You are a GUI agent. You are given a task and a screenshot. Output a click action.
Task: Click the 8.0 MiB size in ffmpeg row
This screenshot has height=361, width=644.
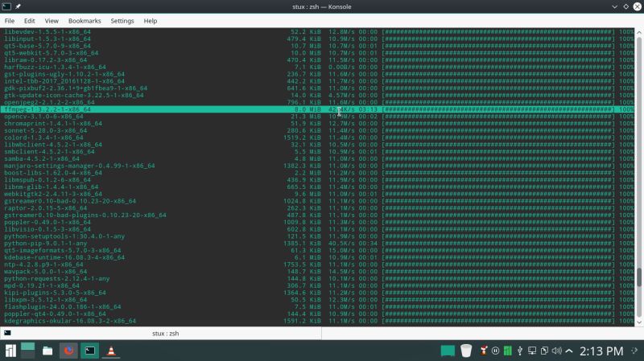pyautogui.click(x=308, y=109)
